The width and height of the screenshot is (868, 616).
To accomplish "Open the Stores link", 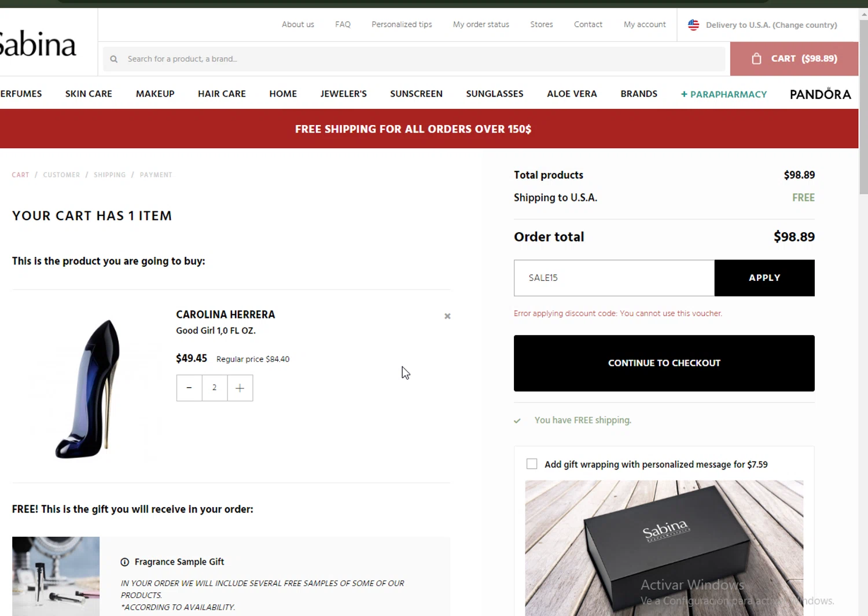I will pos(542,24).
